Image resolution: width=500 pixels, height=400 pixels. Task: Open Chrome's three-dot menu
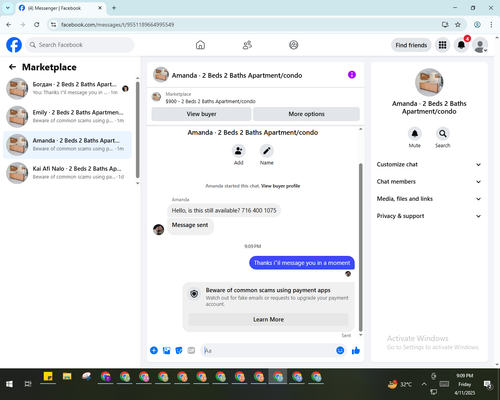pos(491,25)
